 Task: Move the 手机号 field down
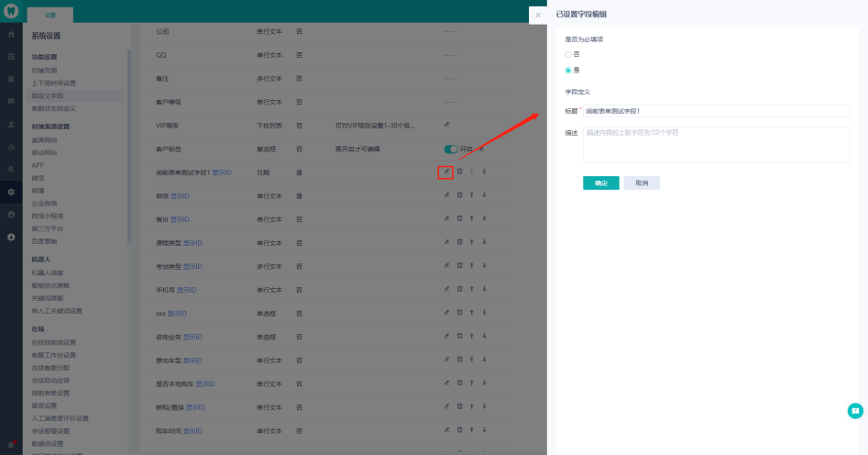[484, 289]
